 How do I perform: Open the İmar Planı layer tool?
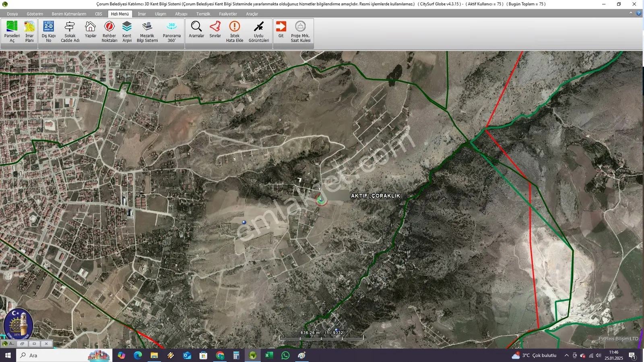(x=29, y=32)
